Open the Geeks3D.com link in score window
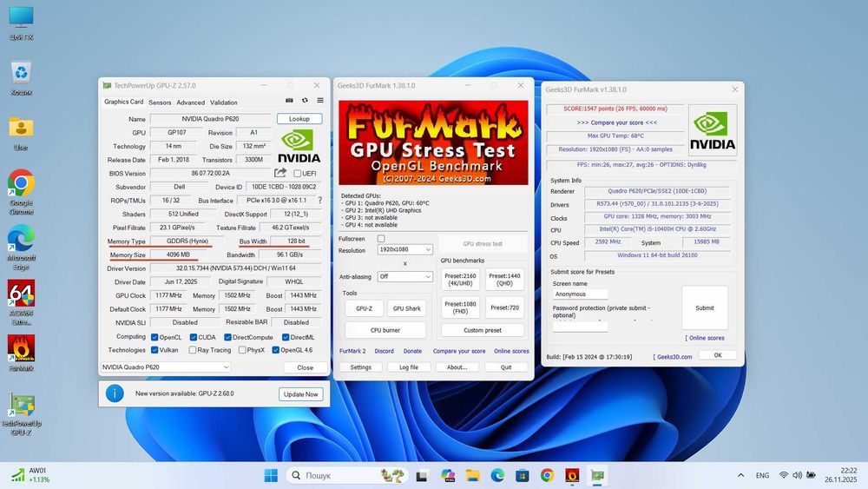Viewport: 868px width, 489px height. pos(674,357)
